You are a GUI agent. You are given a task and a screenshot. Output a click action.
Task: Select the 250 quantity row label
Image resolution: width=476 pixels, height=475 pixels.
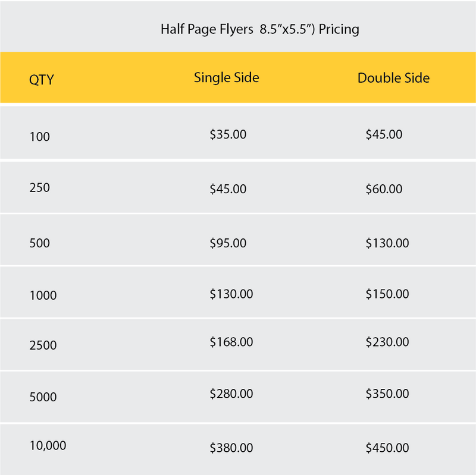coord(40,188)
